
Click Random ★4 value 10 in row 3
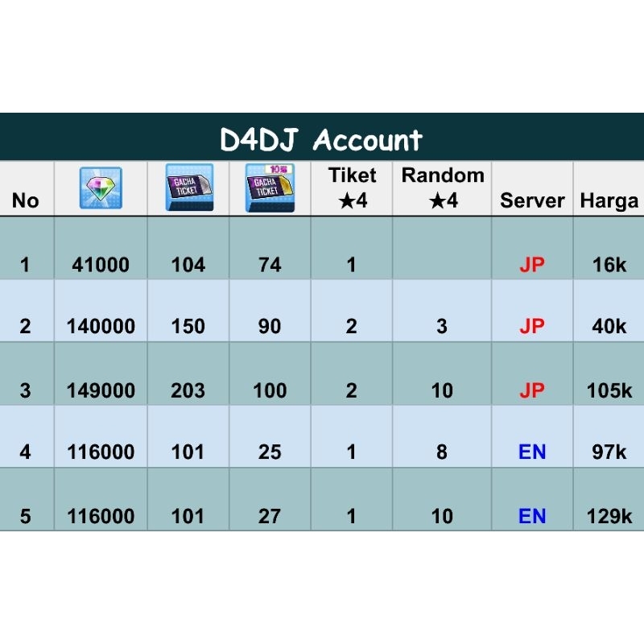pos(442,390)
